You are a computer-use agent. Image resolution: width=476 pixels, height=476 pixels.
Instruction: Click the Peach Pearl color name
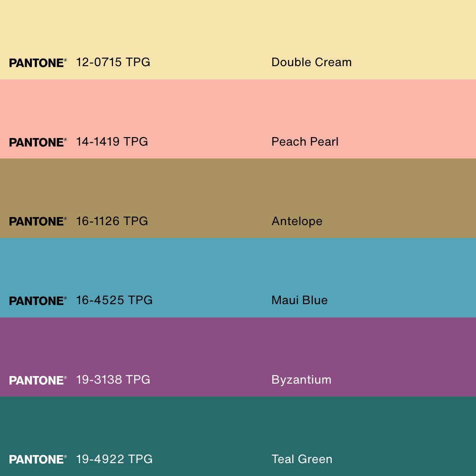coord(305,141)
